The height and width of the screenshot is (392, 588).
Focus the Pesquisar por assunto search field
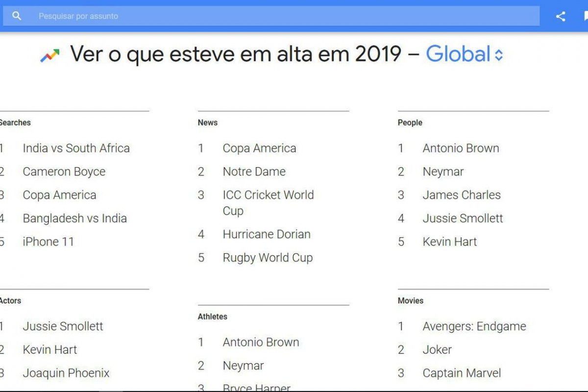[x=284, y=16]
